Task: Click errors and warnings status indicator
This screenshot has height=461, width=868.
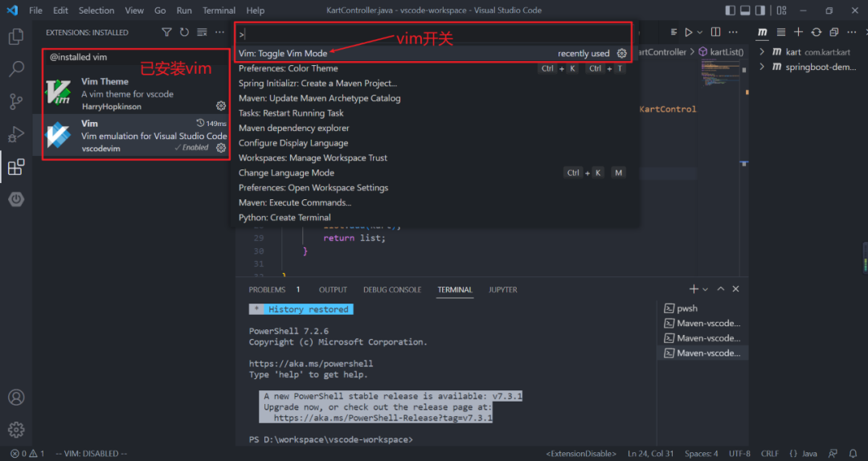Action: [x=27, y=453]
